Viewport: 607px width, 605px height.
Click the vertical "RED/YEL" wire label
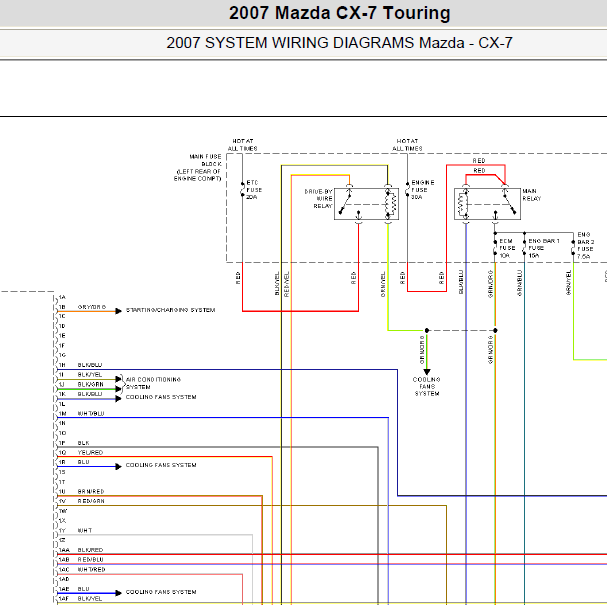286,284
